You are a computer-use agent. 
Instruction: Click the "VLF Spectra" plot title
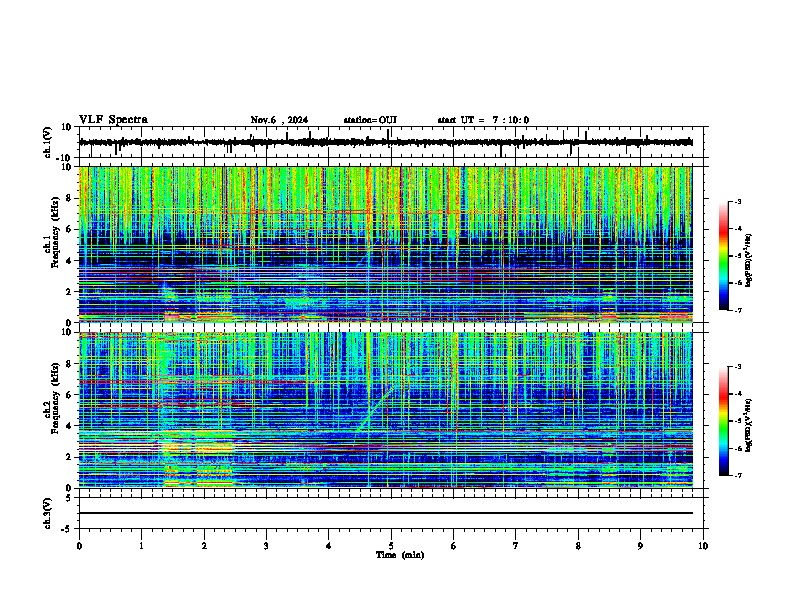tap(113, 120)
